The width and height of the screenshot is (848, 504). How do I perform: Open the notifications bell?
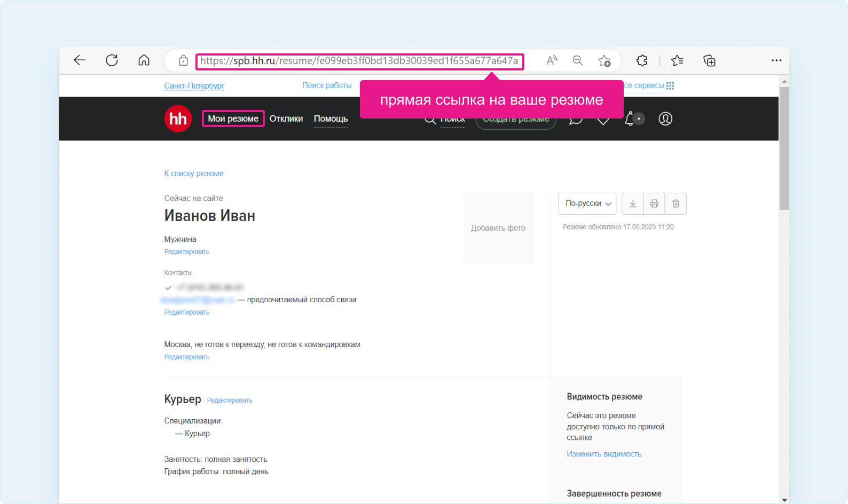coord(630,119)
